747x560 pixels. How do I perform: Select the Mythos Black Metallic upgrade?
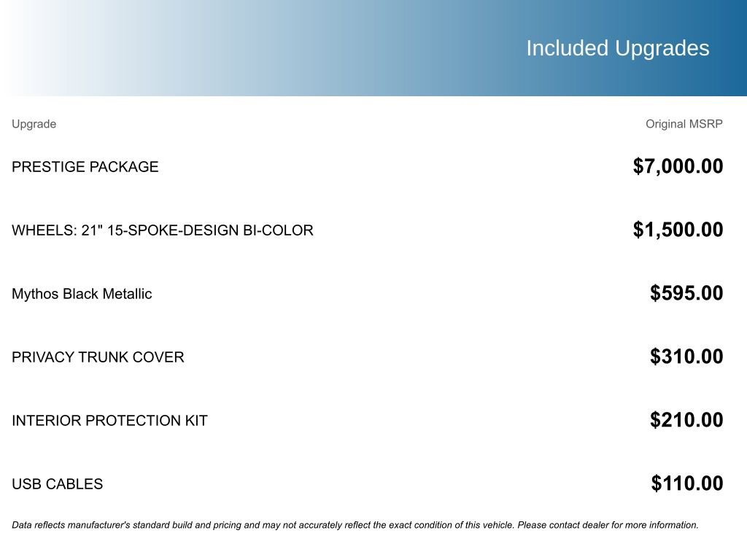[x=82, y=294]
